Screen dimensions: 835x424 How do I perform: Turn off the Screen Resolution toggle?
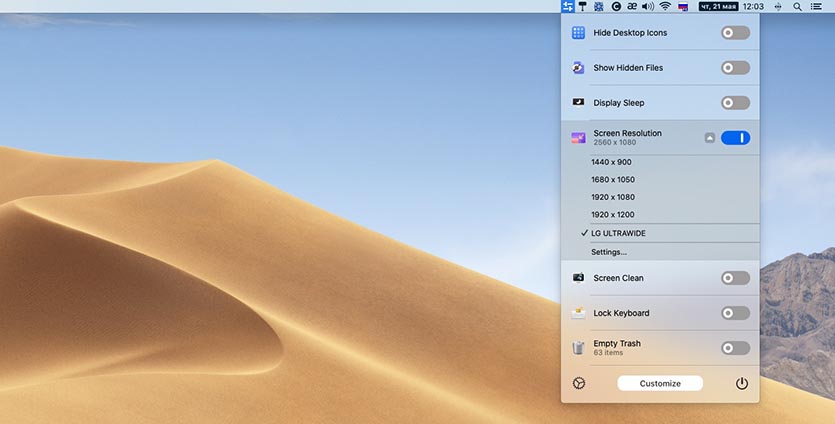[735, 138]
